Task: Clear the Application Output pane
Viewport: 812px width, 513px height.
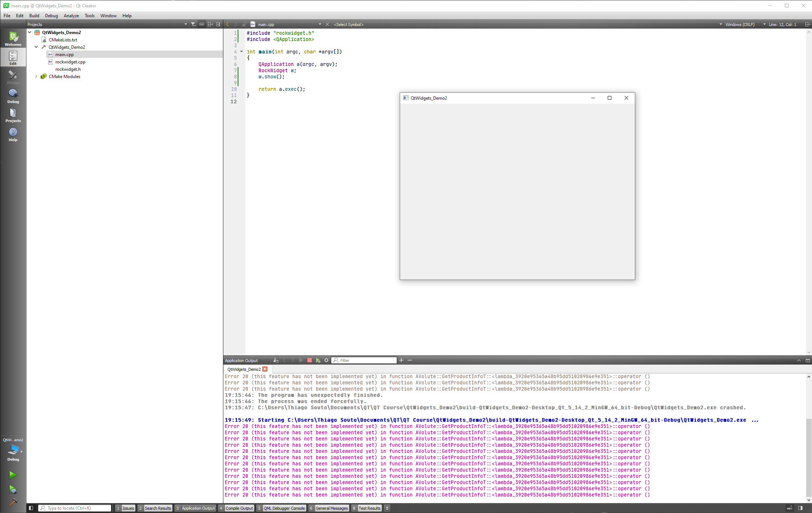Action: (x=276, y=361)
